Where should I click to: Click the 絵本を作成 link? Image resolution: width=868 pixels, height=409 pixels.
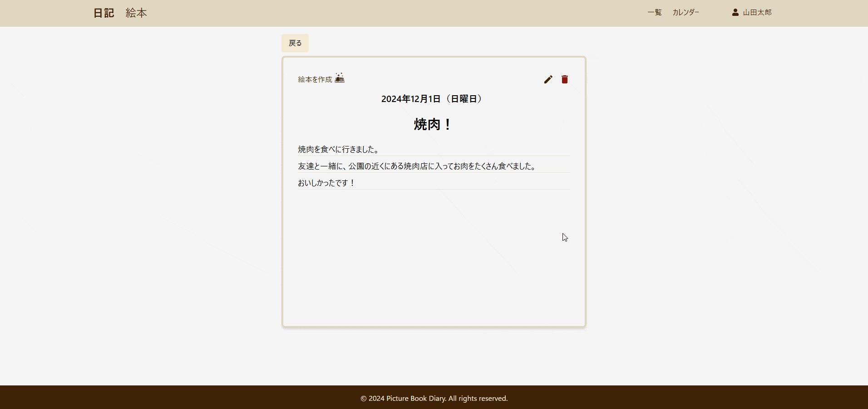(x=315, y=78)
